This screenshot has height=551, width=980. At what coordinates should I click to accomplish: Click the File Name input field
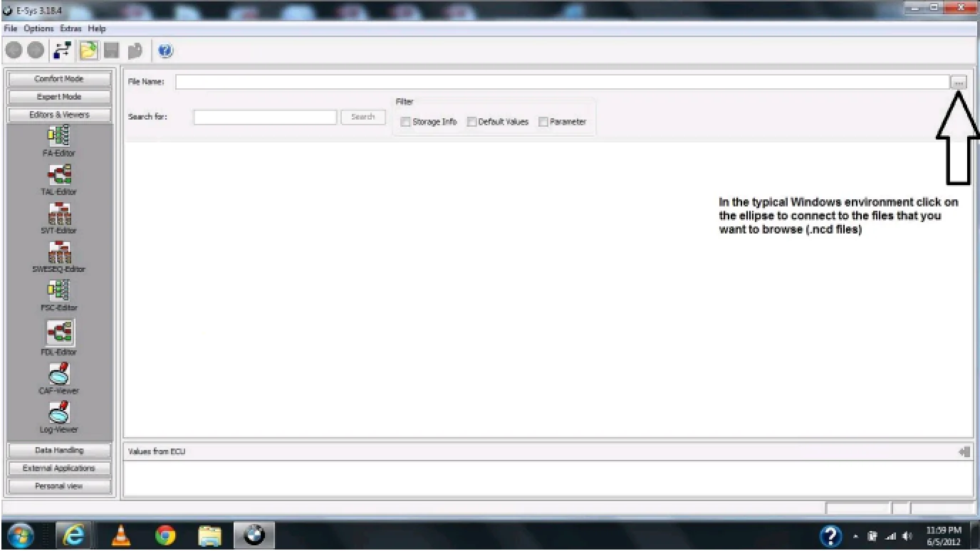click(562, 82)
